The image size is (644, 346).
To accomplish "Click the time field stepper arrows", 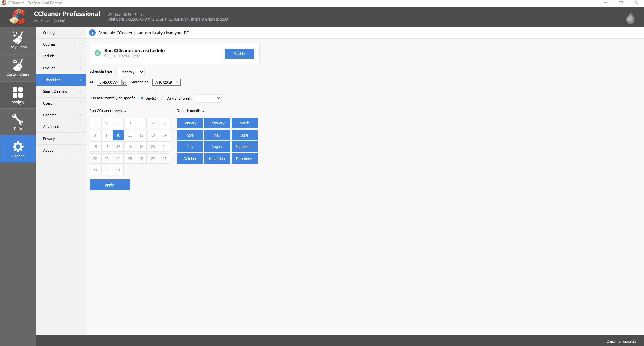I will coord(124,82).
